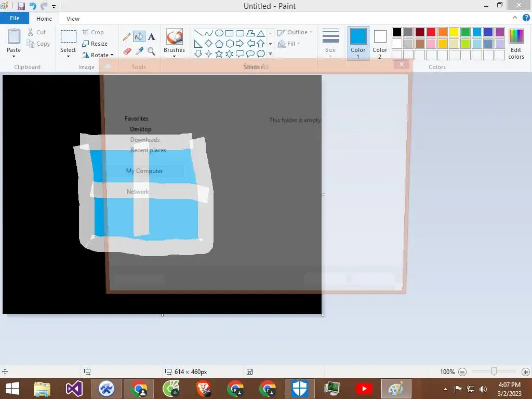Click My Computer in Save As dialog
Screen dimensions: 532x399
[x=144, y=171]
